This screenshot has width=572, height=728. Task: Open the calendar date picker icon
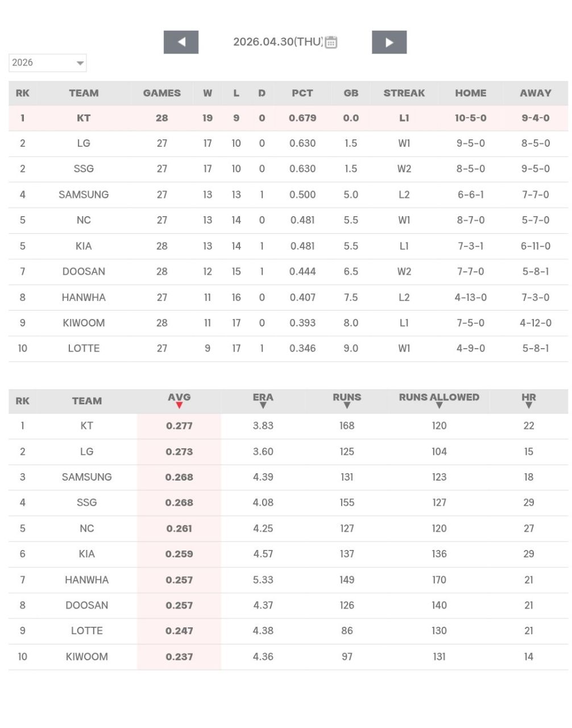coord(331,42)
